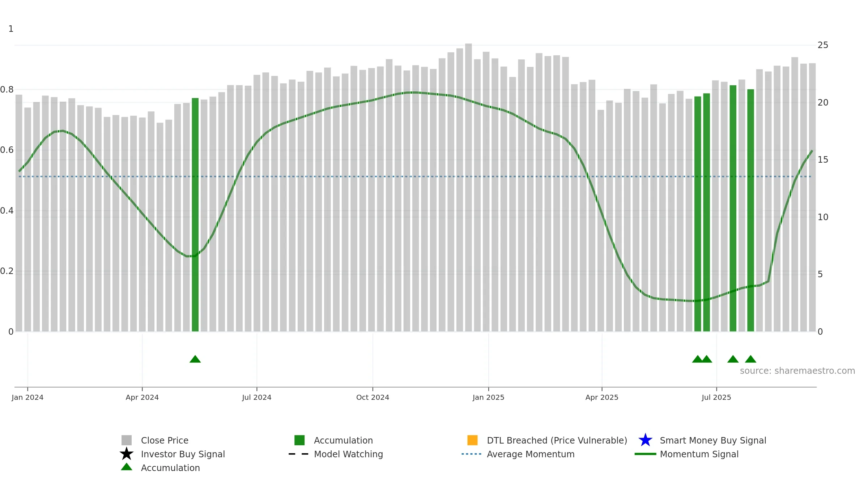Click the Jul 2024 axis label
The width and height of the screenshot is (868, 488).
click(257, 397)
